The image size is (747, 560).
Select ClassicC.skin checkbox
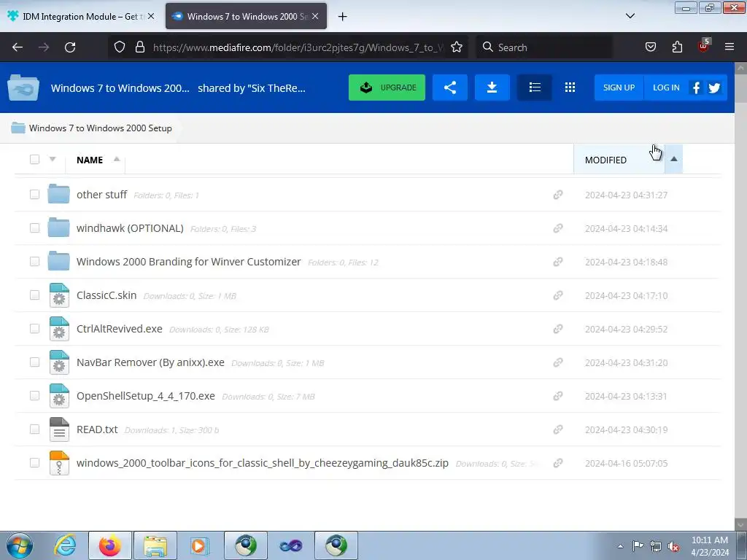pos(34,295)
